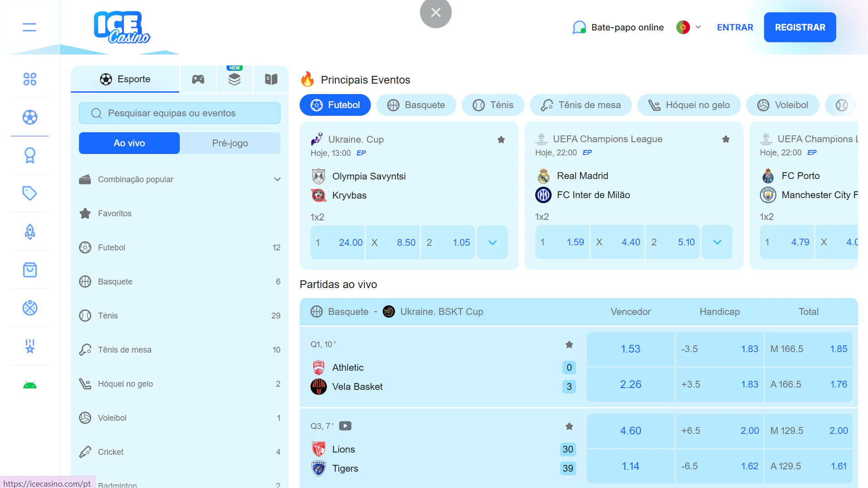Open the NEW stacked layers tab
This screenshot has height=488, width=868.
[x=234, y=79]
